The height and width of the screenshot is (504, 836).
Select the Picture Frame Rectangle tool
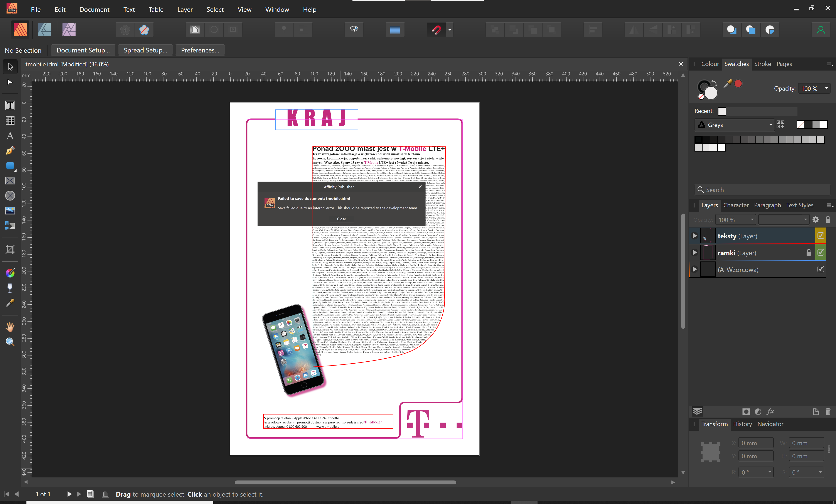click(10, 180)
